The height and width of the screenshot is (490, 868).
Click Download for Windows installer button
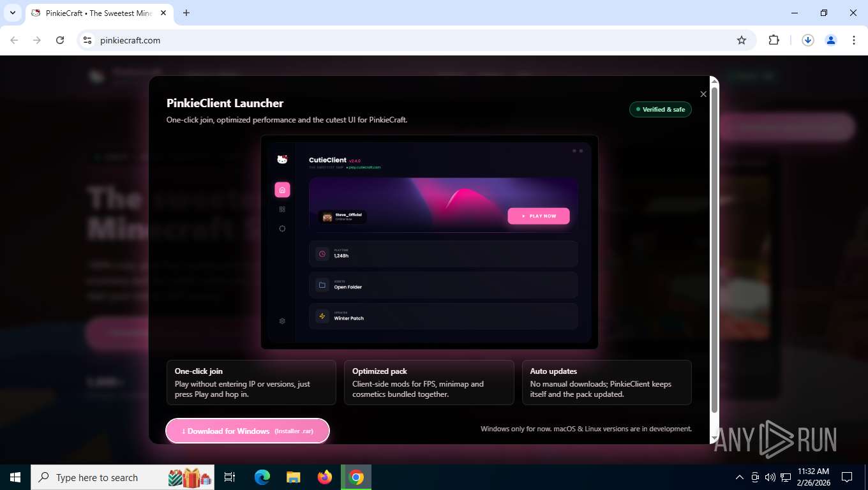[248, 431]
